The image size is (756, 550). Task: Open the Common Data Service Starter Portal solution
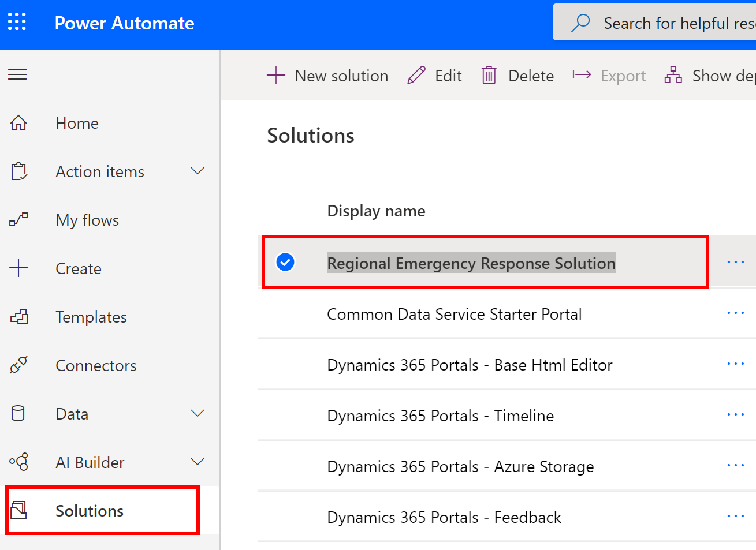[x=454, y=315]
